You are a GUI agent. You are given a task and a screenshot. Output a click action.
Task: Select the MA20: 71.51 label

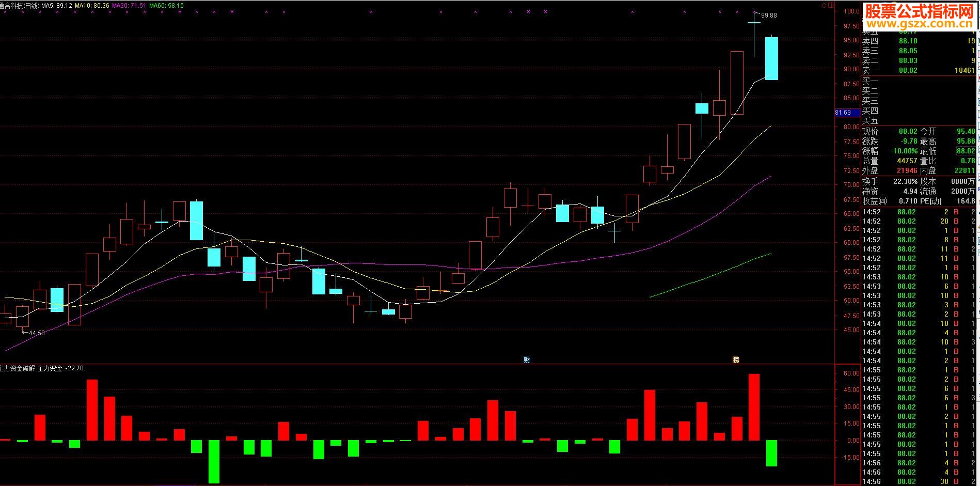129,5
